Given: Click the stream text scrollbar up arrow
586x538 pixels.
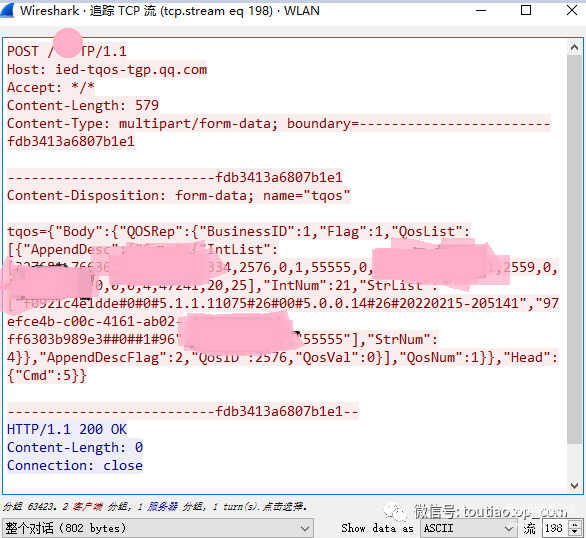Looking at the screenshot, I should (x=574, y=47).
